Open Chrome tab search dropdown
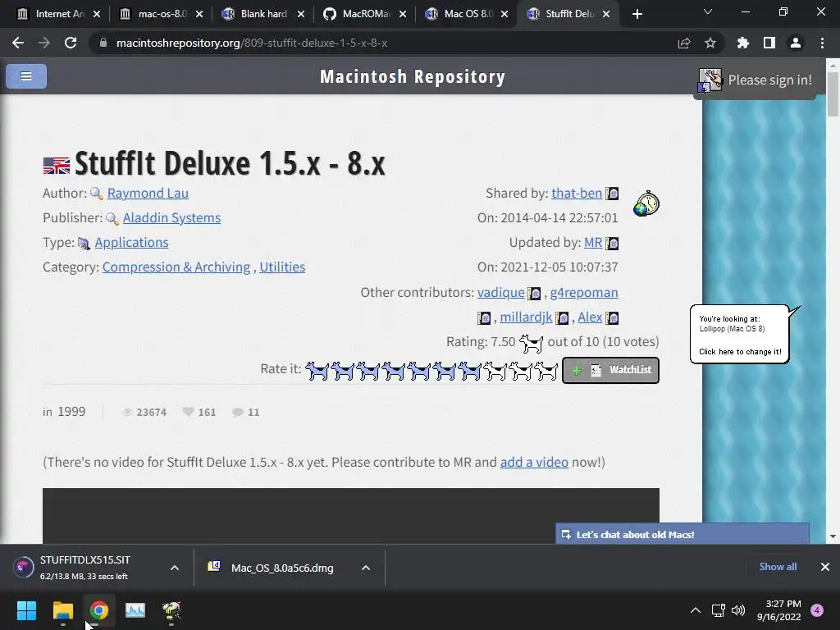 708,11
